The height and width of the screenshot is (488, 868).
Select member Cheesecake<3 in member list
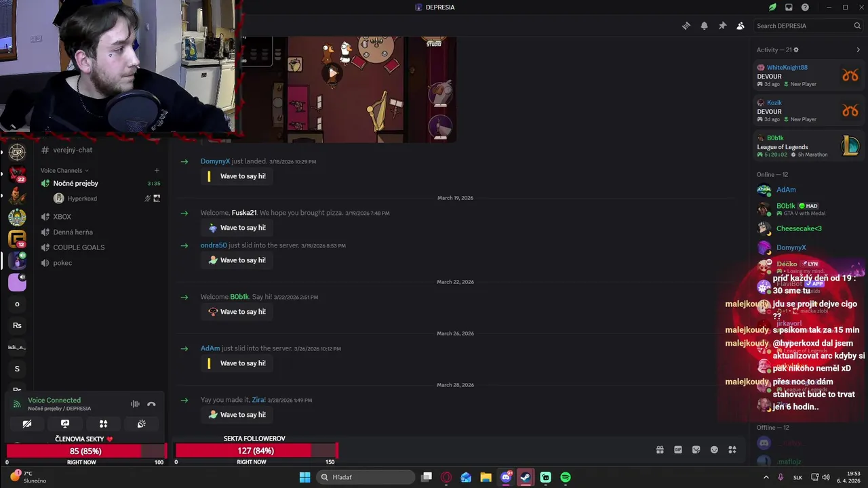808,228
